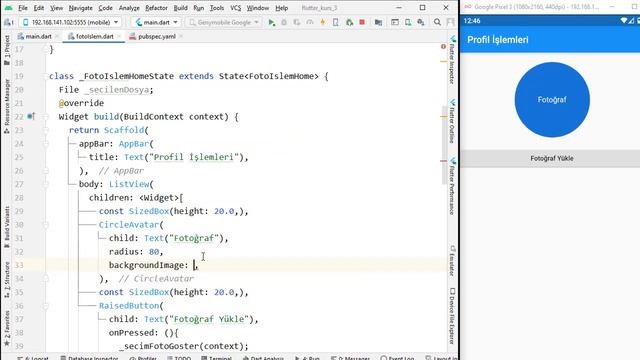Open the Flutter Inspector side panel
The height and width of the screenshot is (360, 640).
tap(452, 60)
